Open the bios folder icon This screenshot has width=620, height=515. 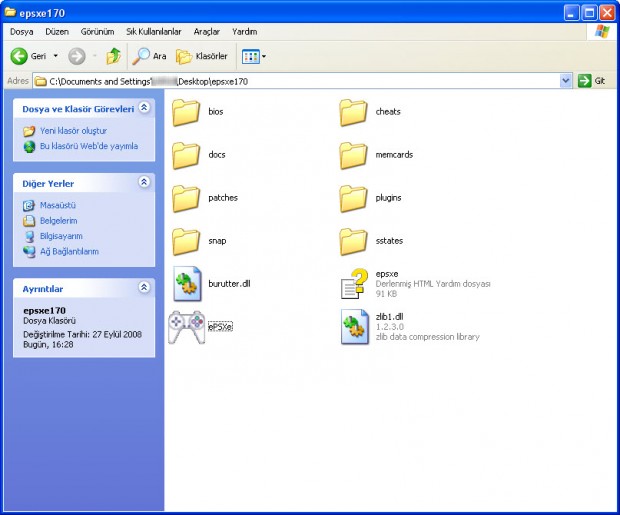[186, 112]
